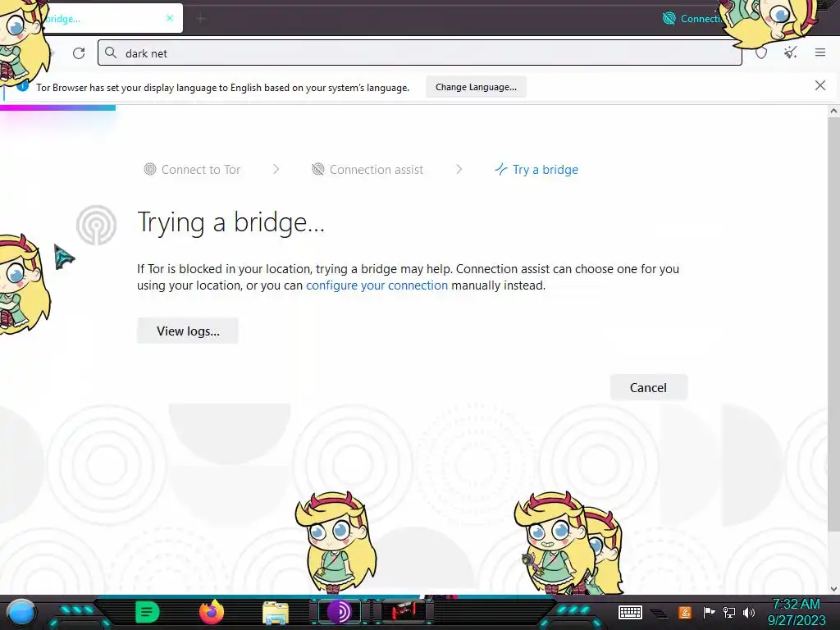The image size is (840, 630).
Task: Reload the page with the refresh icon
Action: (79, 53)
